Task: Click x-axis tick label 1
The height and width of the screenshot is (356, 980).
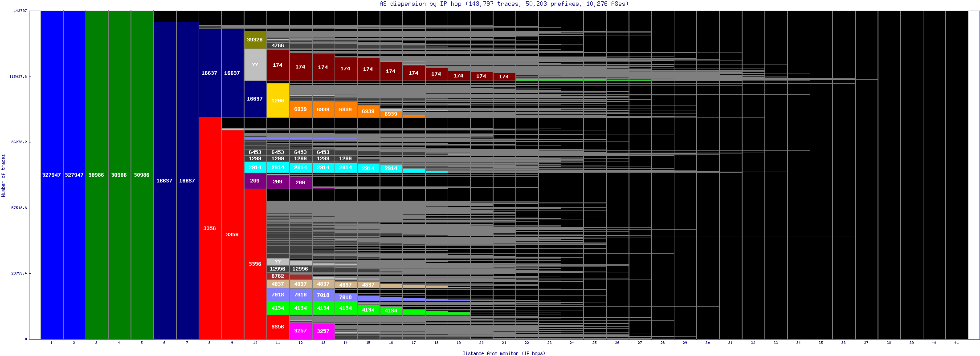Action: click(52, 343)
